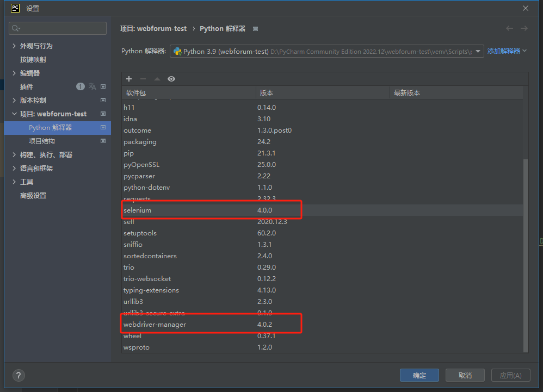Image resolution: width=543 pixels, height=392 pixels.
Task: Click the add package plus icon
Action: point(129,79)
